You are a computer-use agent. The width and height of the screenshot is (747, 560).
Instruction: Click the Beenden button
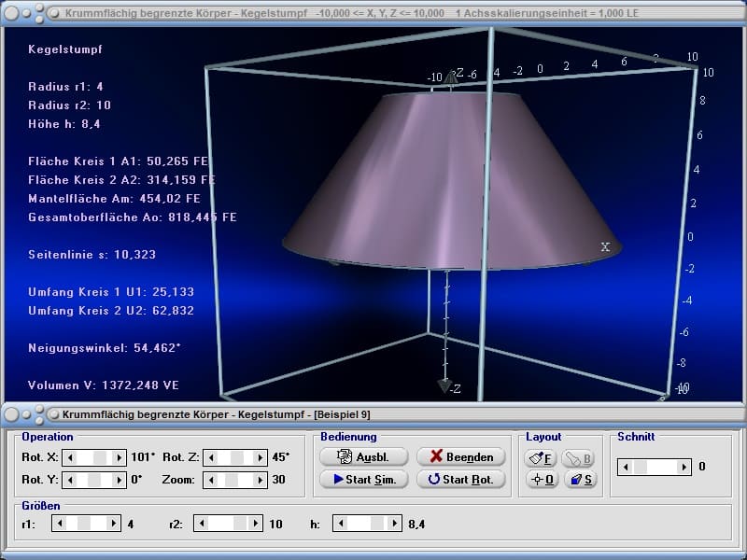pos(460,456)
